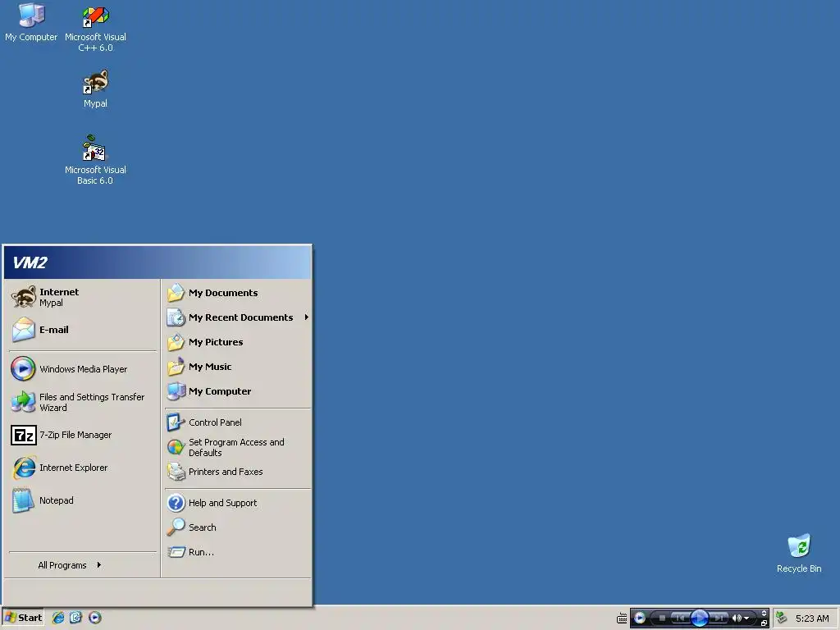Open E-mail from the Start menu
Viewport: 840px width, 630px height.
coord(83,330)
